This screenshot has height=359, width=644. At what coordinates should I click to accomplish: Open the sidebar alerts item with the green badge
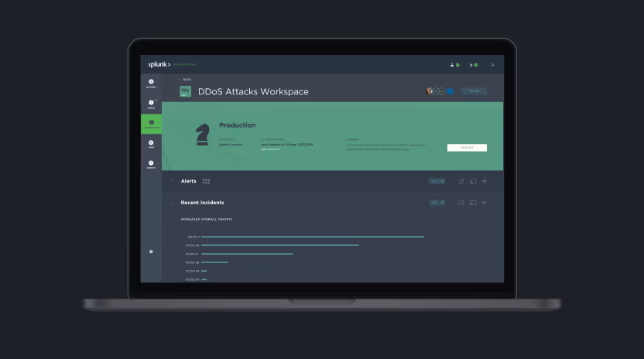(151, 104)
